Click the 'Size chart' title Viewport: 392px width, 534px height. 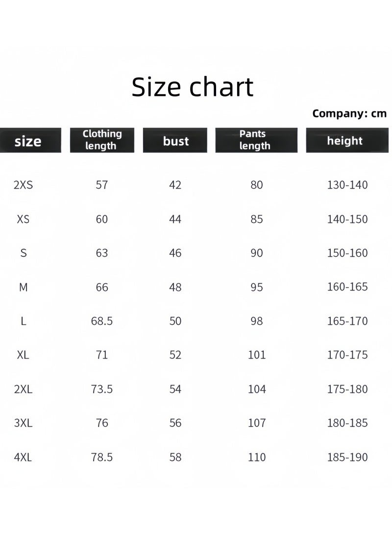point(193,87)
